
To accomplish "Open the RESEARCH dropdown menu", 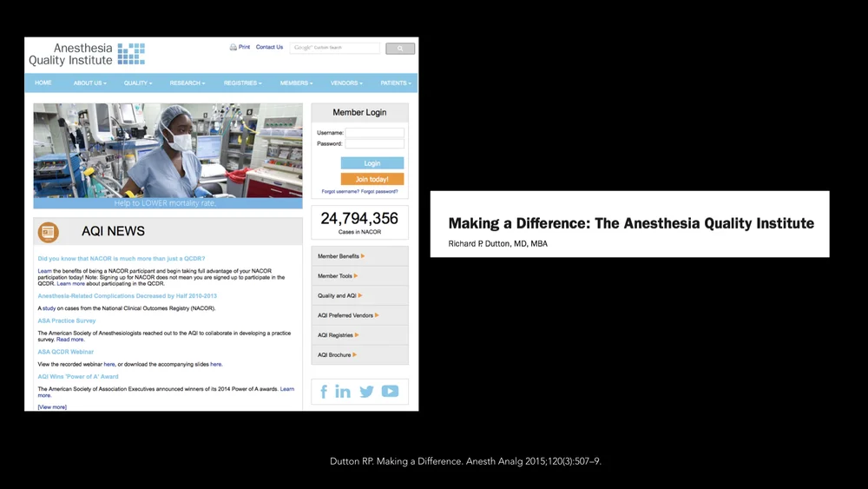I will point(187,83).
